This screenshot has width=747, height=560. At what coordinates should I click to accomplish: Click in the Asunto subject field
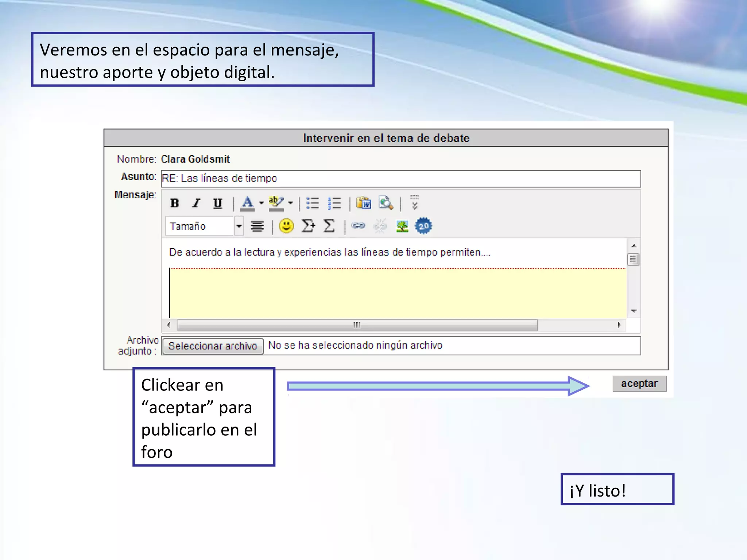click(400, 179)
